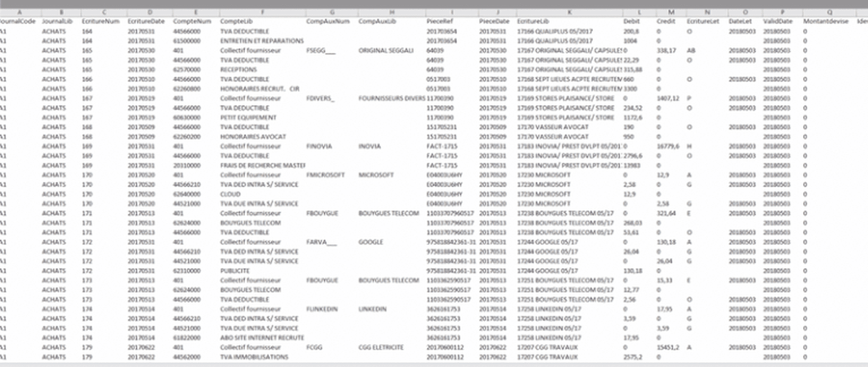Click the debit value 200,8
The height and width of the screenshot is (367, 868).
[631, 31]
